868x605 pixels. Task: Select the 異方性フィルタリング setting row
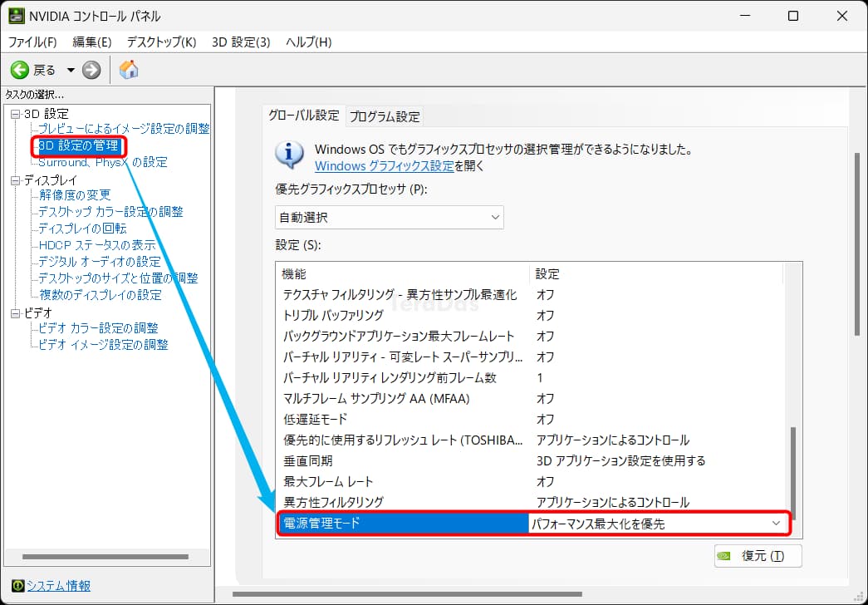(x=530, y=503)
